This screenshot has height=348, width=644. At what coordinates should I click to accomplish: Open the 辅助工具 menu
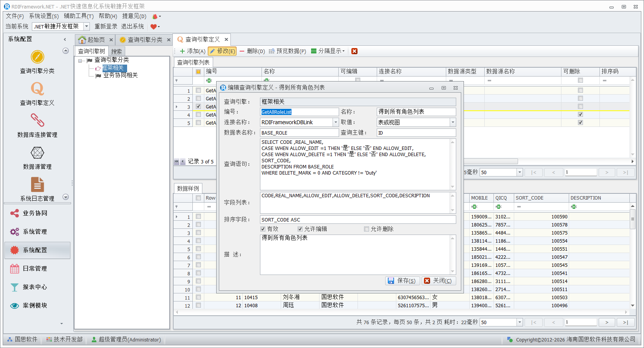tap(79, 16)
